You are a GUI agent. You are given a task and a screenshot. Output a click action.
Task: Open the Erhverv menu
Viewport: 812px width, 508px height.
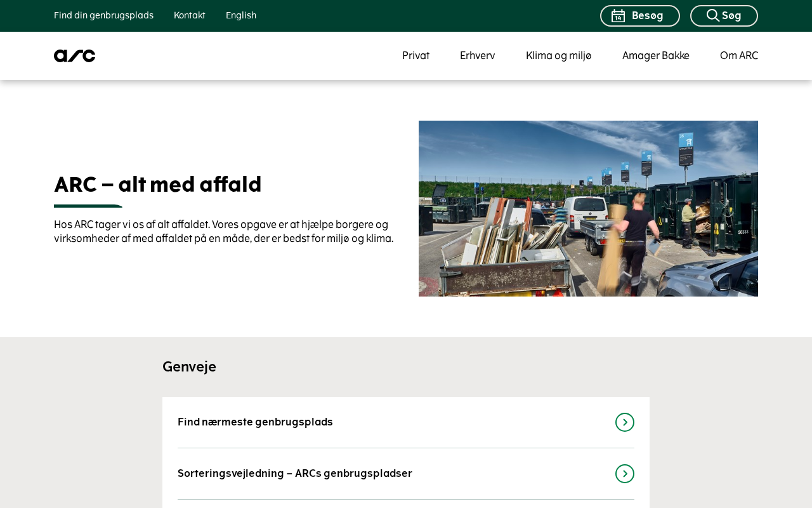(477, 56)
